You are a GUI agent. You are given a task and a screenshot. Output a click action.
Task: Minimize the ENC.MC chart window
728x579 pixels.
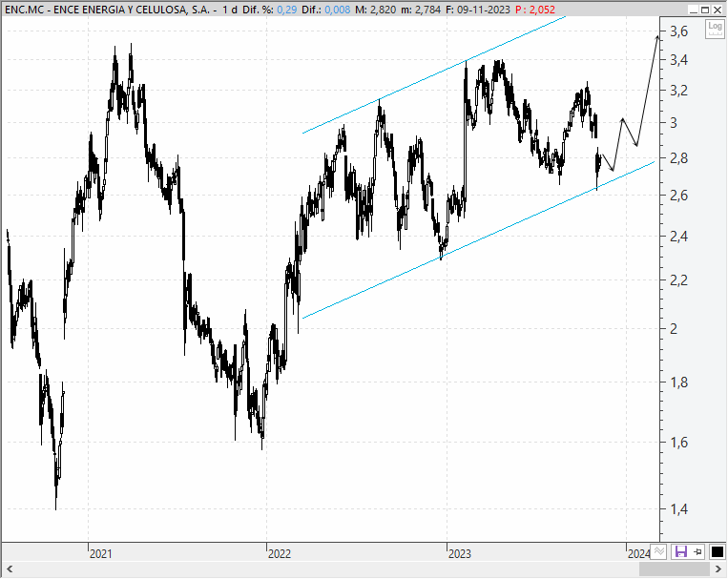(x=694, y=10)
